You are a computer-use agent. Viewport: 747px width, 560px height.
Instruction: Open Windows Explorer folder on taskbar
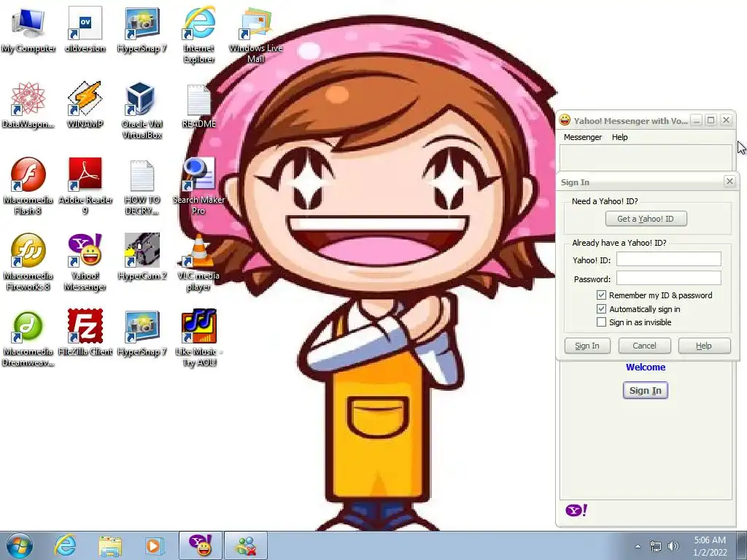(x=110, y=545)
